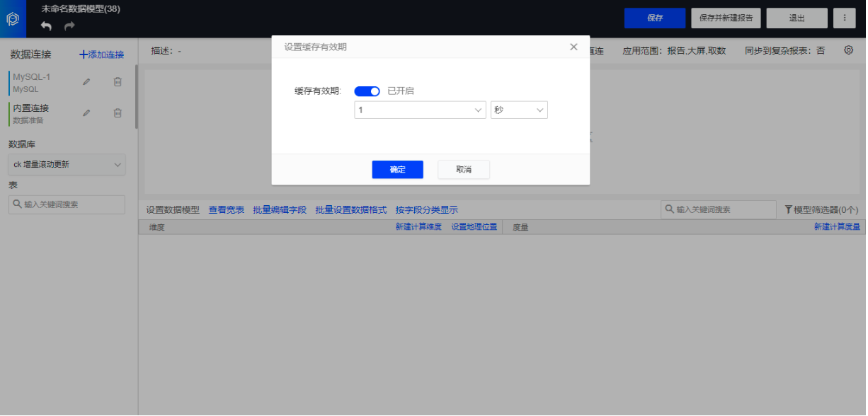This screenshot has height=416, width=868.
Task: Open the 查看宽表 tab
Action: [227, 210]
